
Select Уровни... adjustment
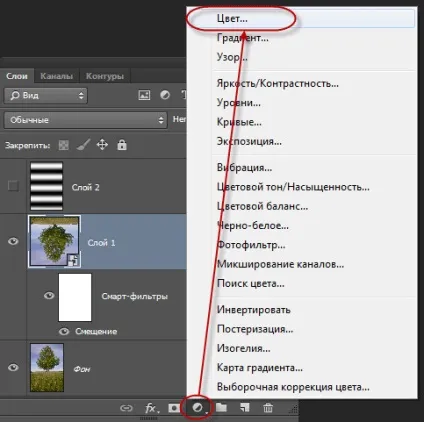(302, 102)
